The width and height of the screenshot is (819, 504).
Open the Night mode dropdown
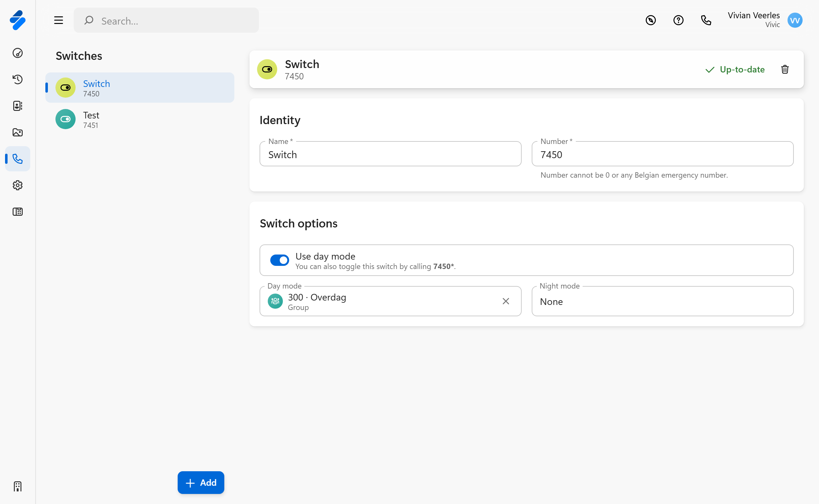tap(662, 301)
